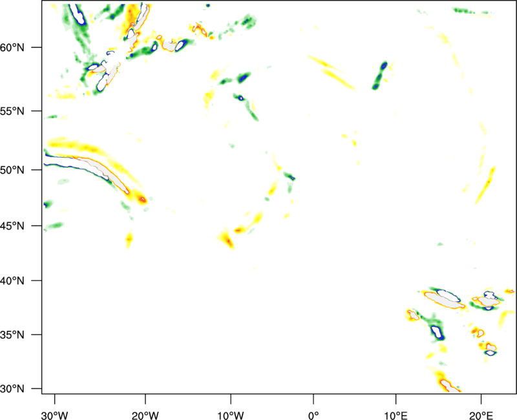This screenshot has width=517, height=420.
Task: Click the 0° longitude label
Action: point(313,415)
